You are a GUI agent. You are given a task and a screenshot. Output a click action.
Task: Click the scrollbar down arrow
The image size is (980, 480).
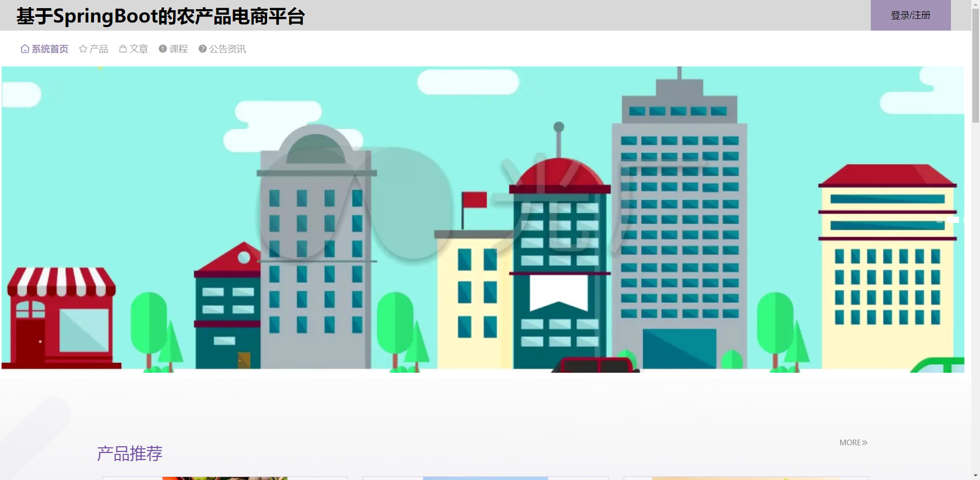tap(976, 475)
